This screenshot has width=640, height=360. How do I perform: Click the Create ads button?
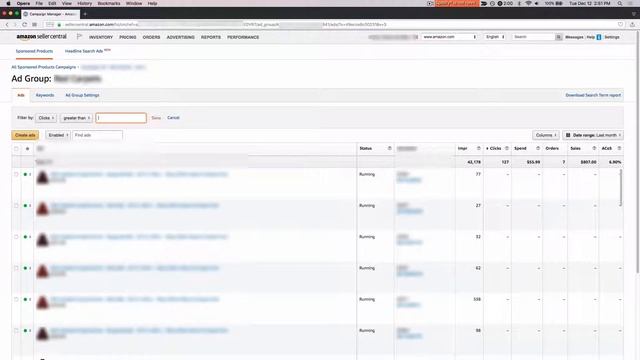[25, 135]
